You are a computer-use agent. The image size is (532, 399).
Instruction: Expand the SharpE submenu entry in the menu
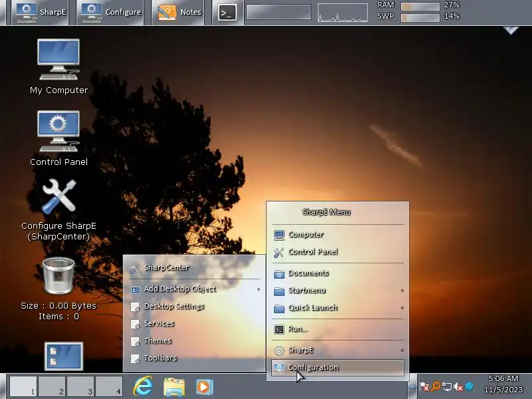(x=338, y=350)
